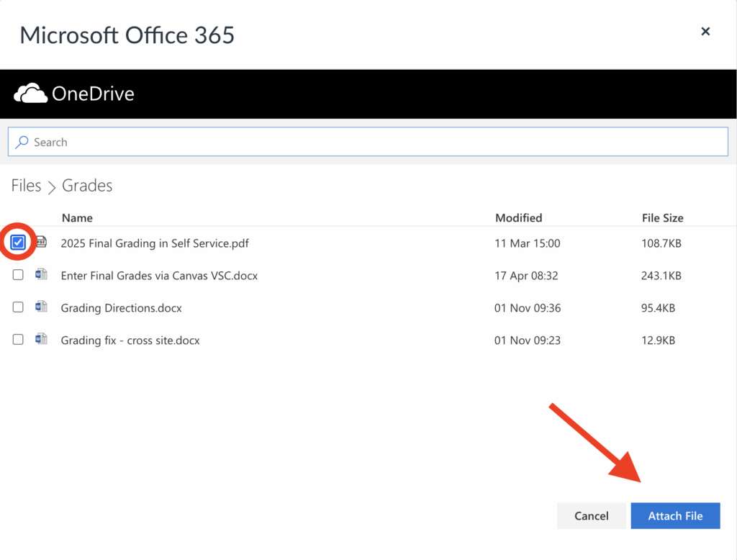Click the PDF icon beside 2025 Final Grading
The width and height of the screenshot is (737, 560).
click(x=40, y=243)
